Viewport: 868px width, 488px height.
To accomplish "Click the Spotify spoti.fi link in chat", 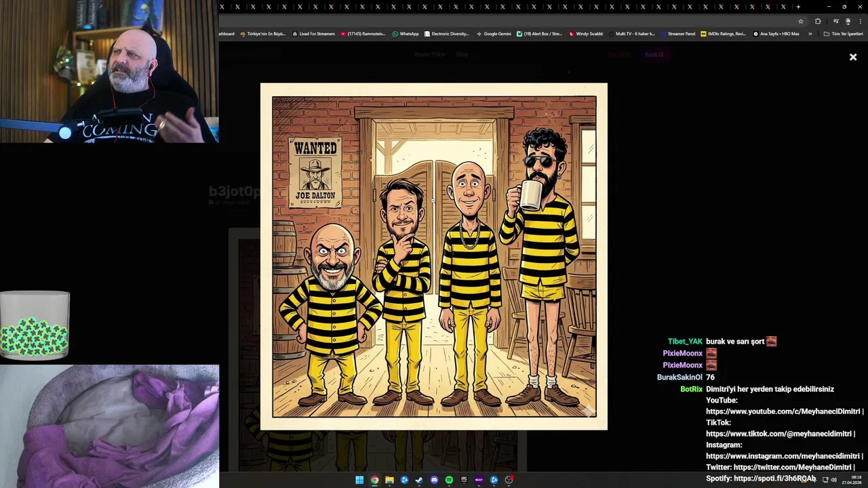I will pyautogui.click(x=775, y=479).
